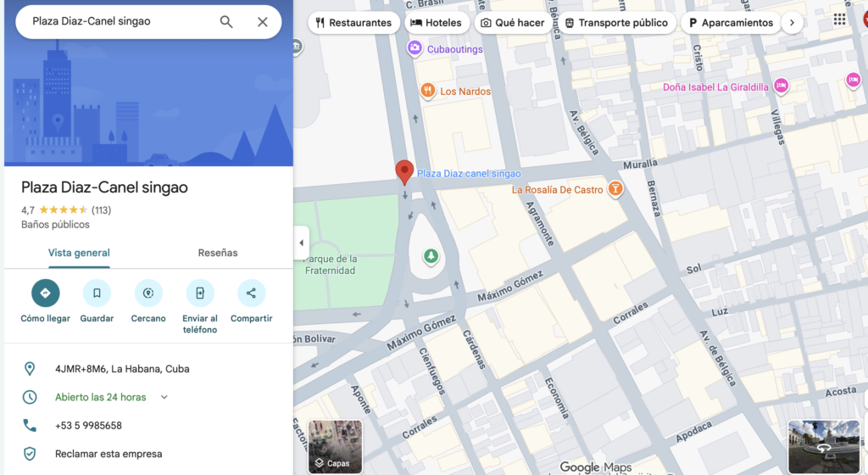Click the Cómo llegar directions icon
The height and width of the screenshot is (475, 868).
[x=46, y=293]
